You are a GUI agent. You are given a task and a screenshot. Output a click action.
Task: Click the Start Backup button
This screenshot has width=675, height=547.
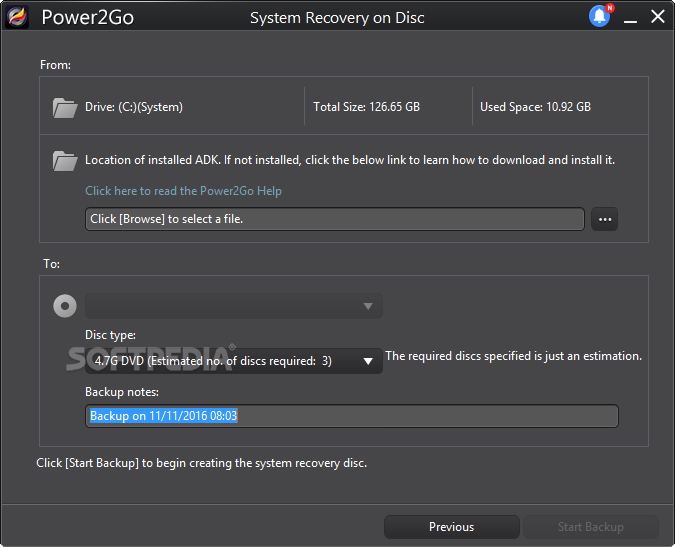click(591, 527)
